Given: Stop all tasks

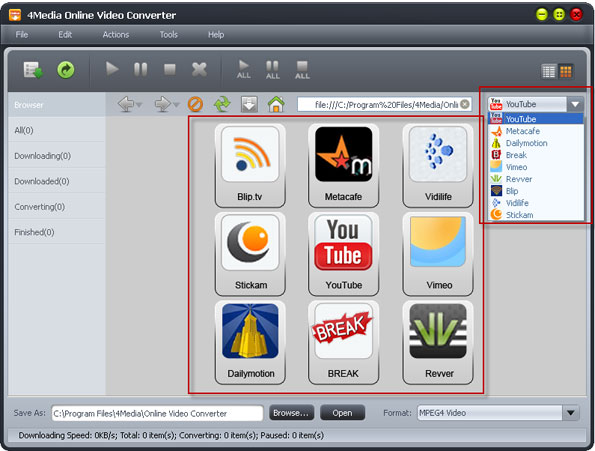Looking at the screenshot, I should pos(302,70).
